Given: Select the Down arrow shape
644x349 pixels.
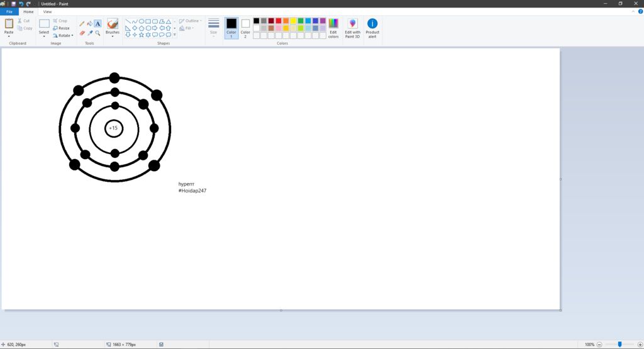Looking at the screenshot, I should 128,35.
